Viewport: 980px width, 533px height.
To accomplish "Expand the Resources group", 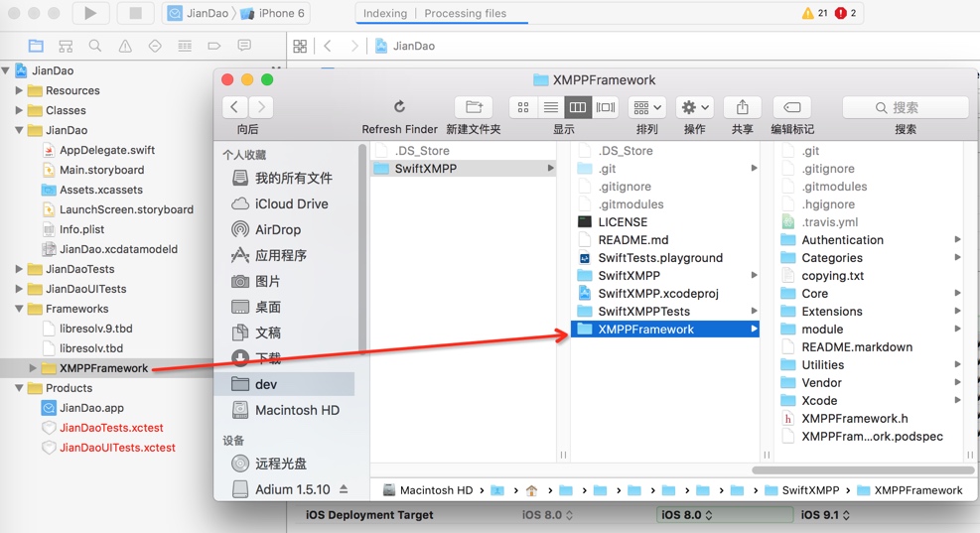I will tap(19, 90).
